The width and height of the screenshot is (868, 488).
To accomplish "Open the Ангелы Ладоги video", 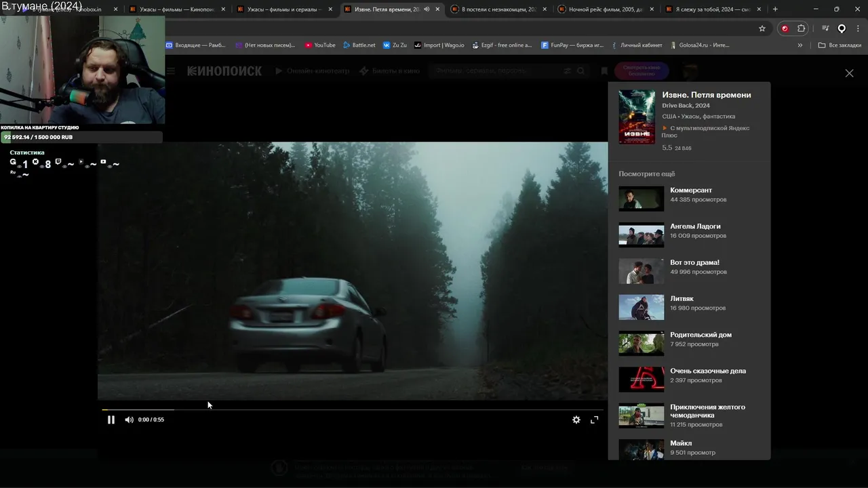I will 695,226.
